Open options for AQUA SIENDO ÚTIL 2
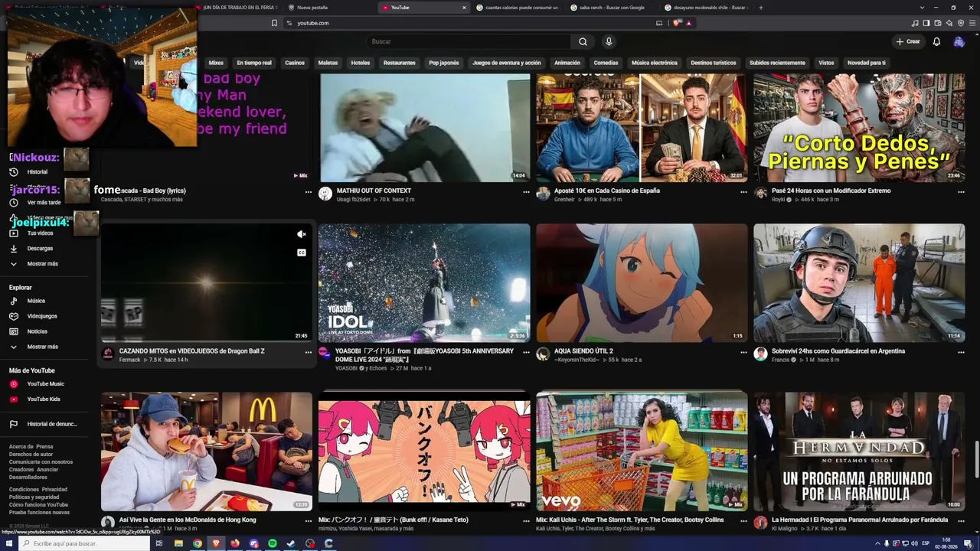Screen dimensions: 980x551 tap(743, 353)
